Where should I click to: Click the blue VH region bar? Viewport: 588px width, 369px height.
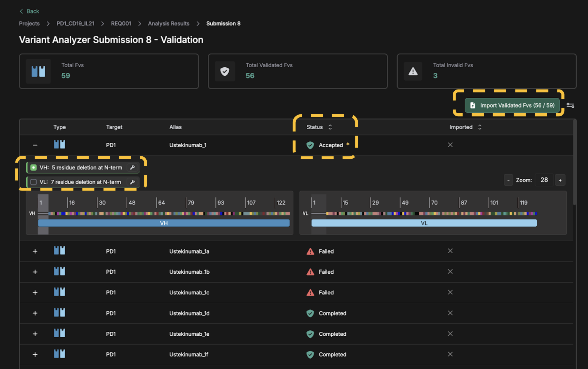tap(164, 223)
